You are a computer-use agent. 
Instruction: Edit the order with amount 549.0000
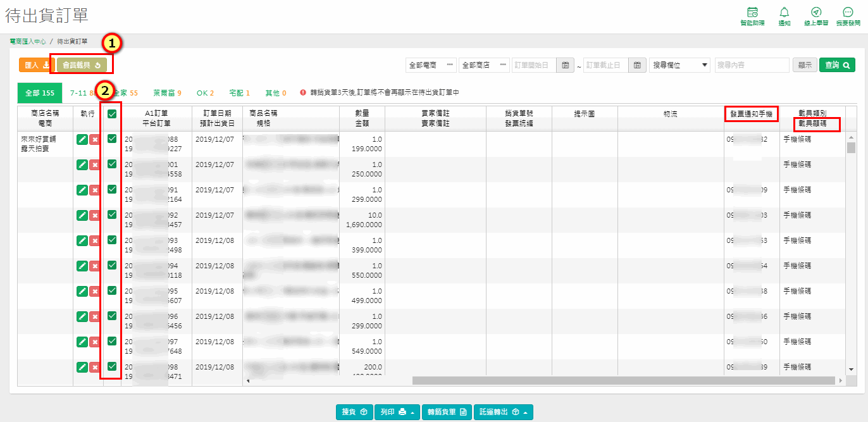click(82, 342)
